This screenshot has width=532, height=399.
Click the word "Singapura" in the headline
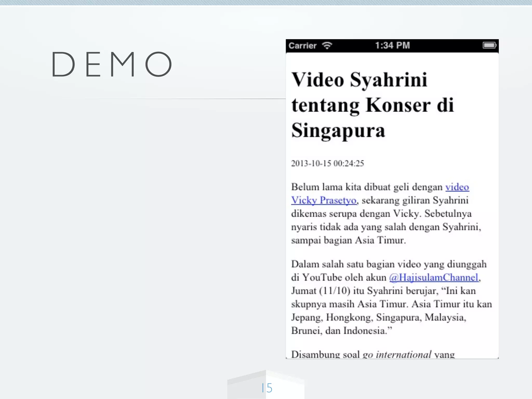point(338,131)
